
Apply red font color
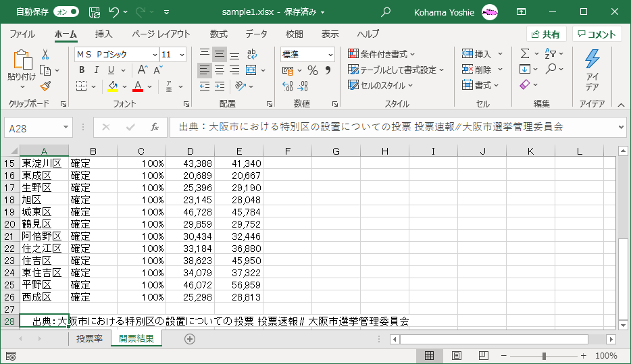click(x=138, y=86)
